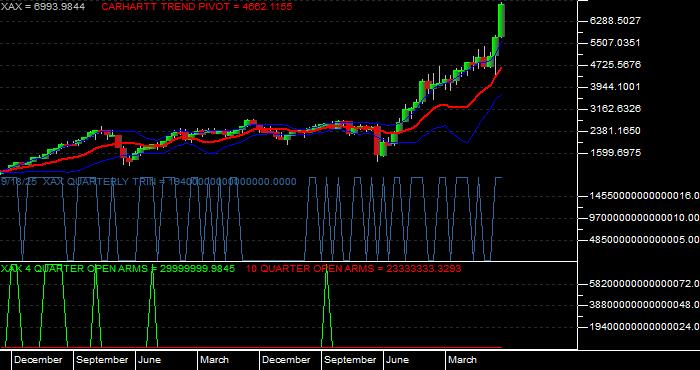
Task: Click the XAX QUARTERLY TRIN label
Action: click(x=148, y=182)
